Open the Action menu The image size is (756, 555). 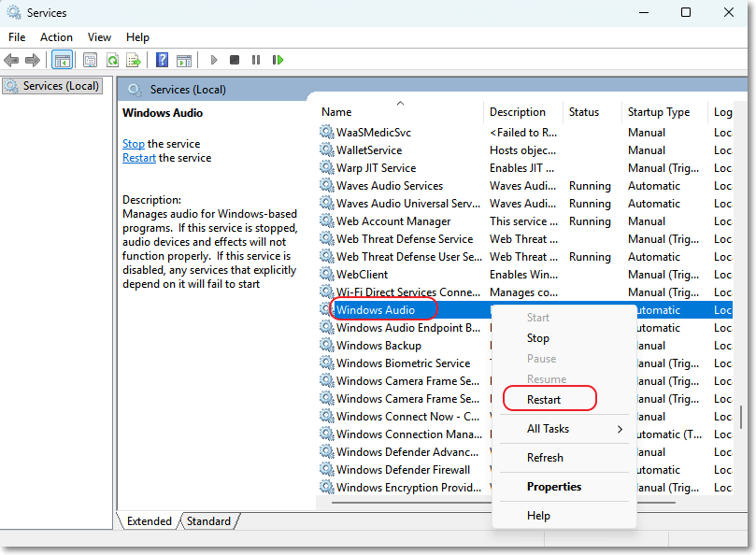tap(56, 37)
